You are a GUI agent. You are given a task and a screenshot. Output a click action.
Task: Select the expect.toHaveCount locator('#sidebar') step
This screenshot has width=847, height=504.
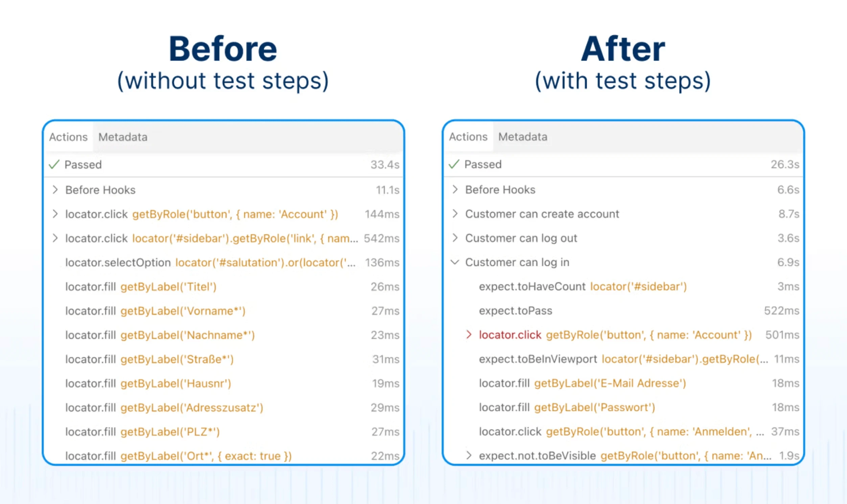(582, 286)
